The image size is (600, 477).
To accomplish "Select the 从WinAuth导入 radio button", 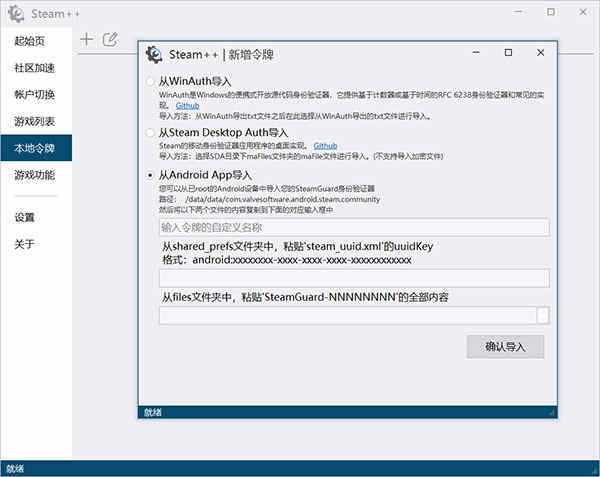I will coord(150,81).
